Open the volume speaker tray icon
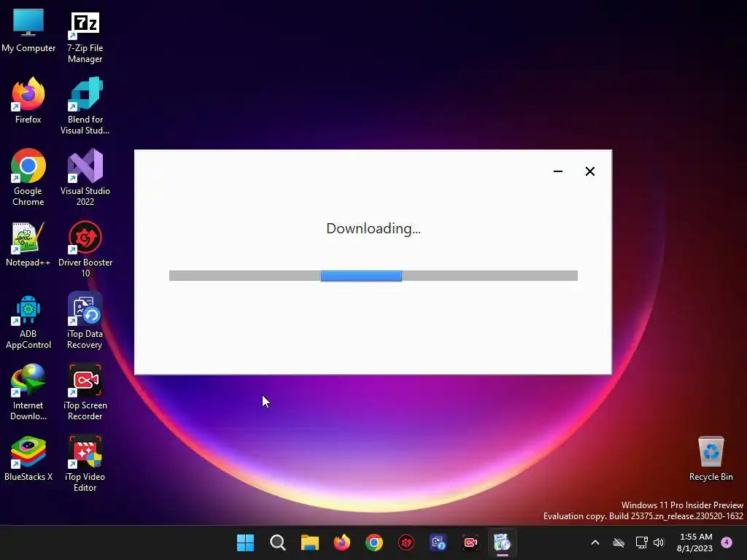The image size is (747, 560). click(659, 542)
